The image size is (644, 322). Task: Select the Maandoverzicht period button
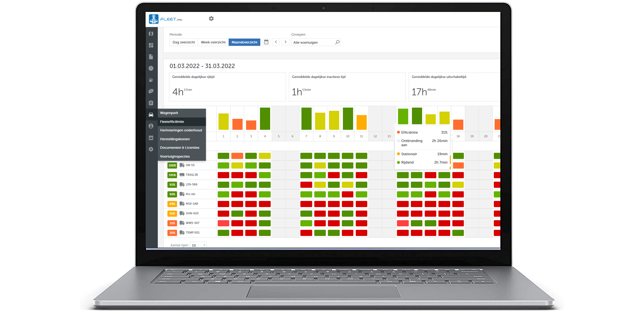coord(244,42)
